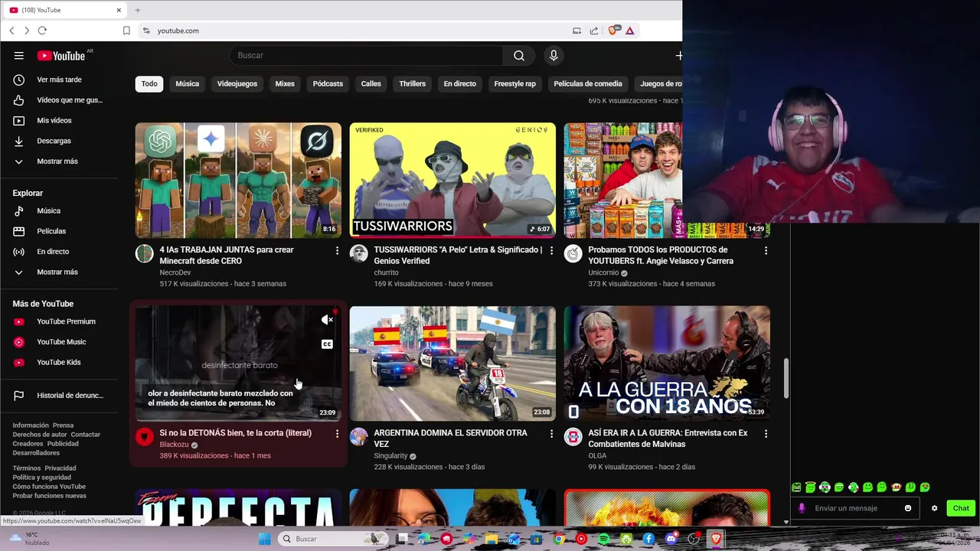The width and height of the screenshot is (980, 551).
Task: Open the Singularity channel name link
Action: [390, 456]
